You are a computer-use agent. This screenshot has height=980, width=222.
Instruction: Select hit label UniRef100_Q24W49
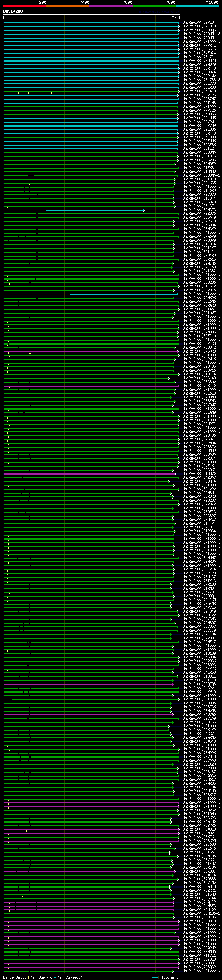click(x=199, y=612)
